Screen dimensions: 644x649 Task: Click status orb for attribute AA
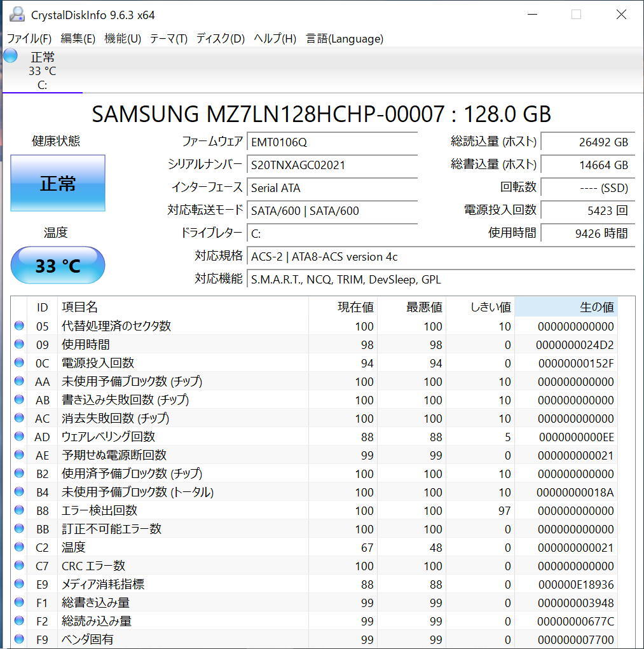pos(19,381)
